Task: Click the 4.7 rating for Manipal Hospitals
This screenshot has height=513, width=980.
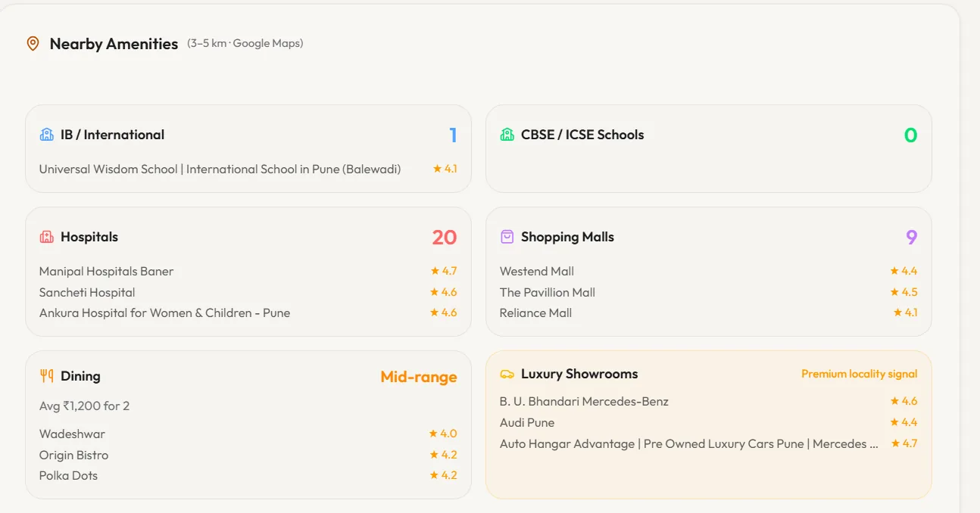Action: click(444, 271)
